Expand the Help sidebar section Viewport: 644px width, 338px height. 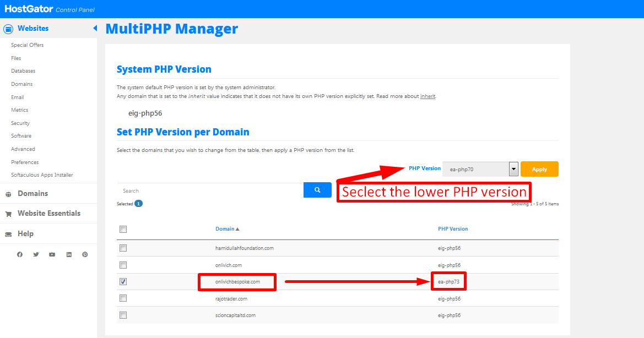[x=25, y=234]
